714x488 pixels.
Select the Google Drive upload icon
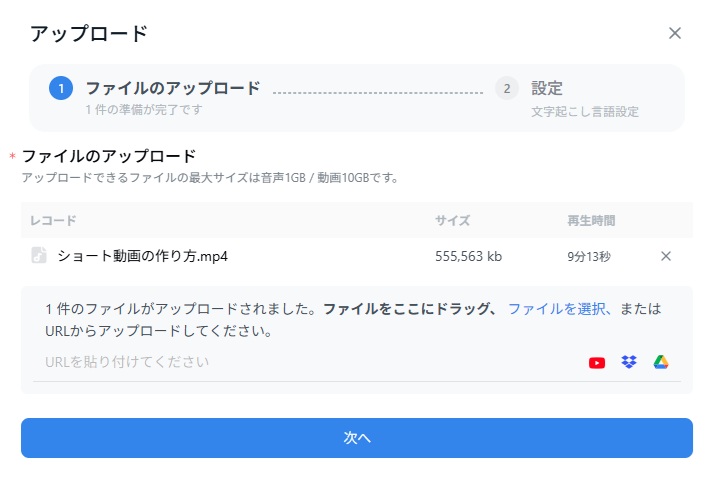pos(661,362)
